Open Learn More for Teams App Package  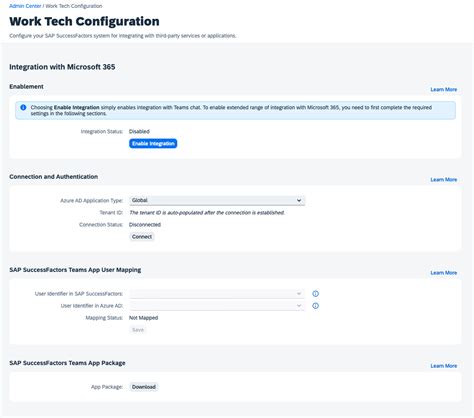(443, 366)
